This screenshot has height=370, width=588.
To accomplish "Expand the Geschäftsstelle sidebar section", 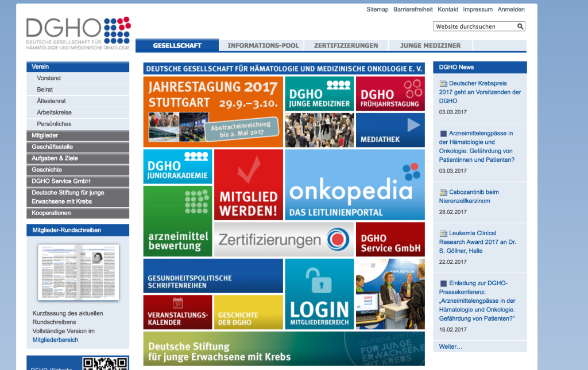I will [x=78, y=147].
